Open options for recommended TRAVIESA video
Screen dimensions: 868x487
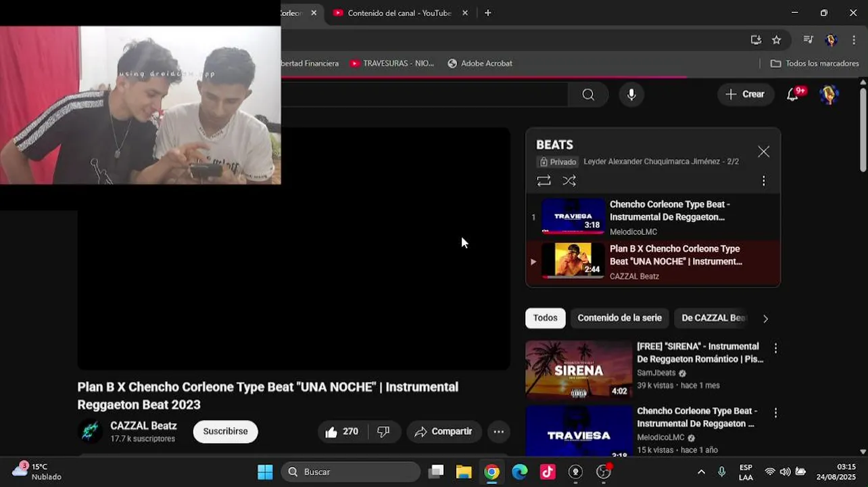(x=775, y=413)
